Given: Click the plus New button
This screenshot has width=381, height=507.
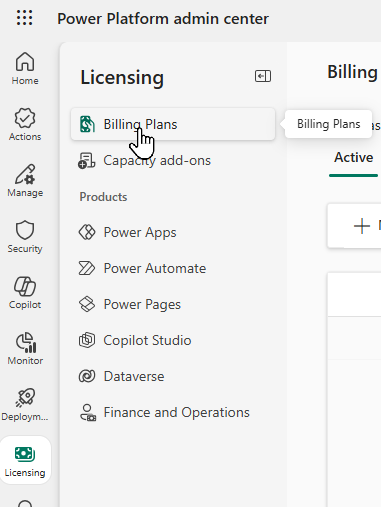Looking at the screenshot, I should pyautogui.click(x=362, y=226).
